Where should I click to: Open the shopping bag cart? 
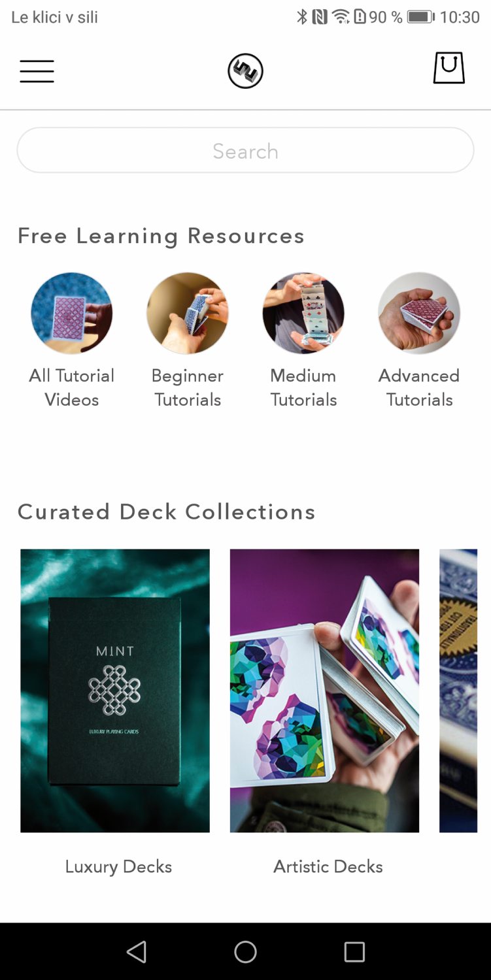449,68
